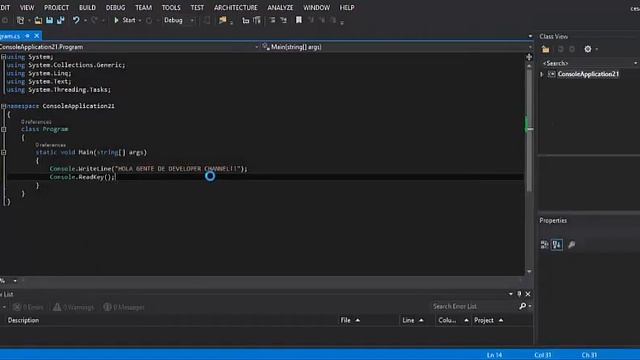Click the Properties alphabetical sort icon
The height and width of the screenshot is (360, 640).
pyautogui.click(x=557, y=244)
